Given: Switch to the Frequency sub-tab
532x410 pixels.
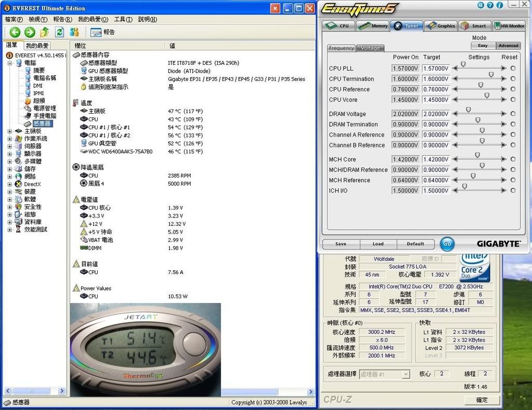Looking at the screenshot, I should click(x=341, y=48).
